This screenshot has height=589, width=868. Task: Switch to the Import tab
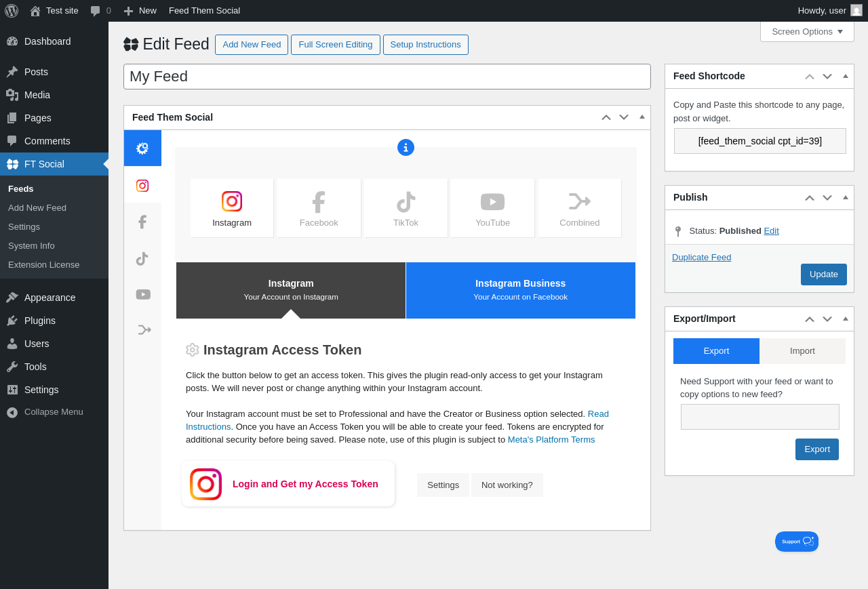(802, 351)
